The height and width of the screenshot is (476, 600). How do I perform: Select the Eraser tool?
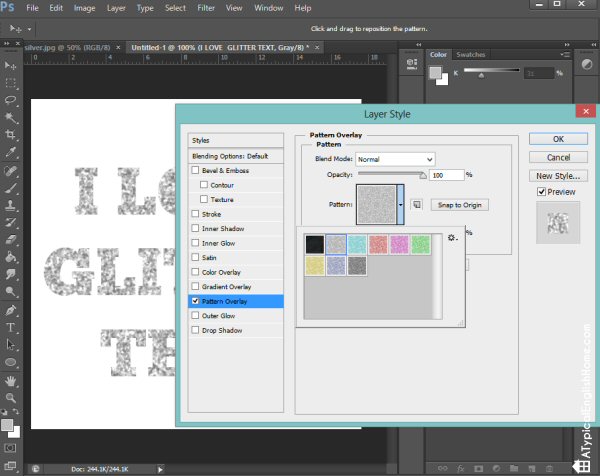click(10, 240)
